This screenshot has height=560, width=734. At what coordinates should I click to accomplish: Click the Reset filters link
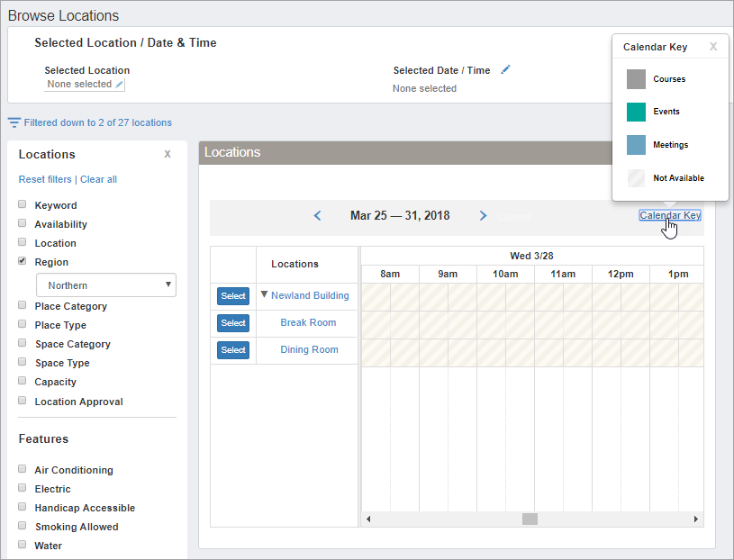tap(45, 179)
